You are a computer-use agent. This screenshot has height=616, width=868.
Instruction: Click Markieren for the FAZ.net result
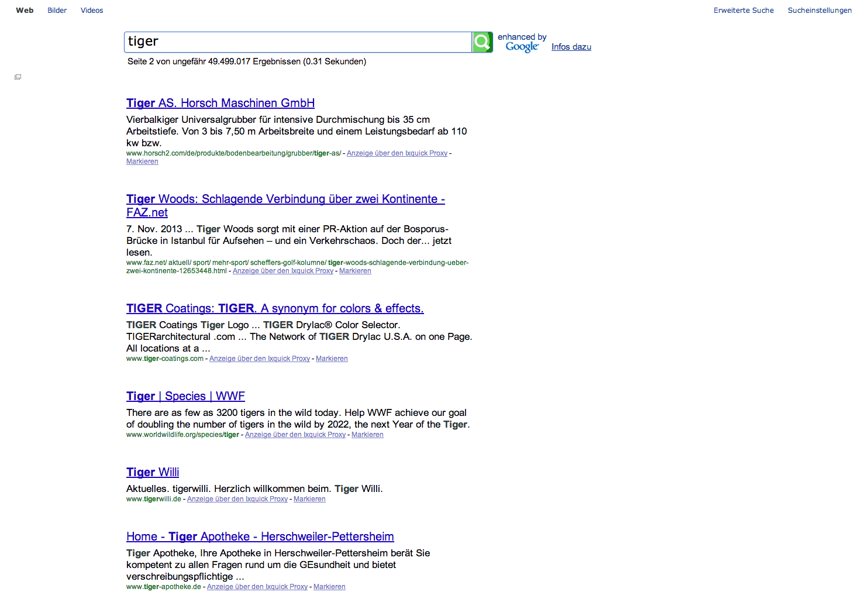[355, 271]
